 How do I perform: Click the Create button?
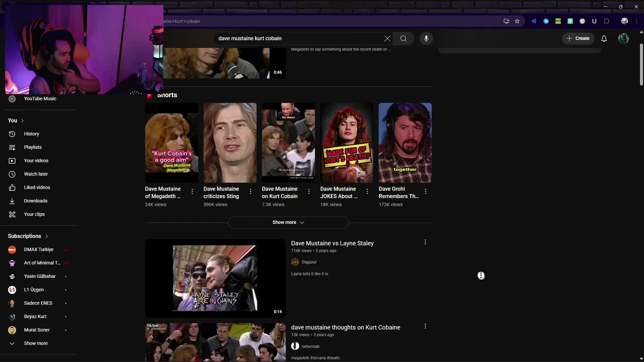[578, 38]
